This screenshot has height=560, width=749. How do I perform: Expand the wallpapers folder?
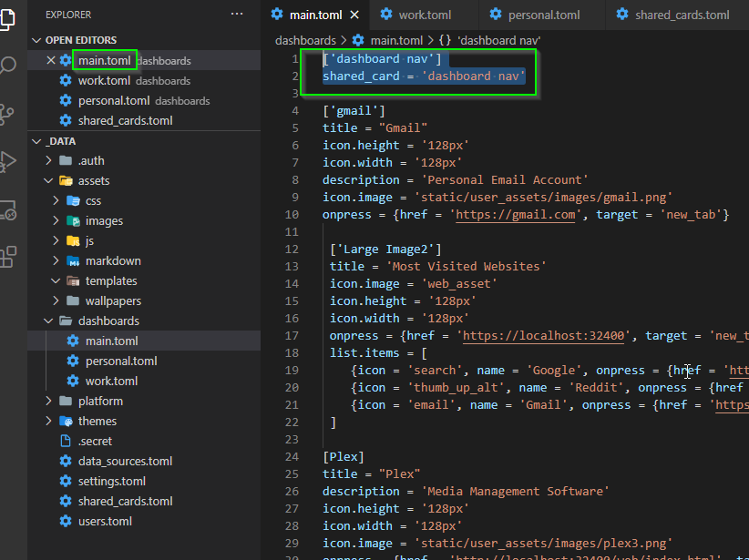pos(56,300)
